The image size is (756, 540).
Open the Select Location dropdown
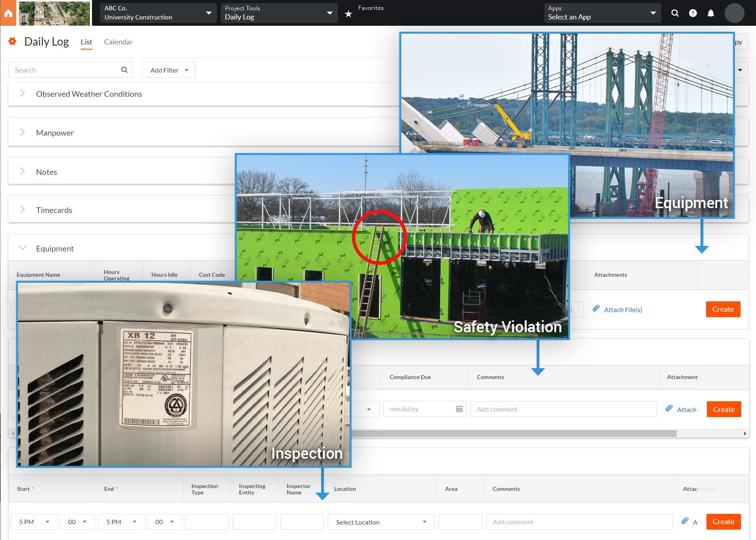point(381,522)
